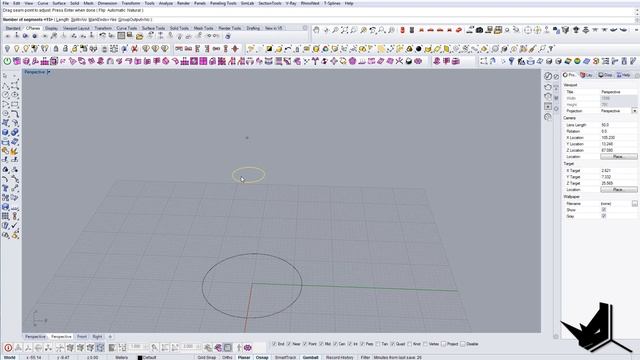The width and height of the screenshot is (640, 360).
Task: Switch to the Display toolbar tab
Action: pyautogui.click(x=51, y=28)
